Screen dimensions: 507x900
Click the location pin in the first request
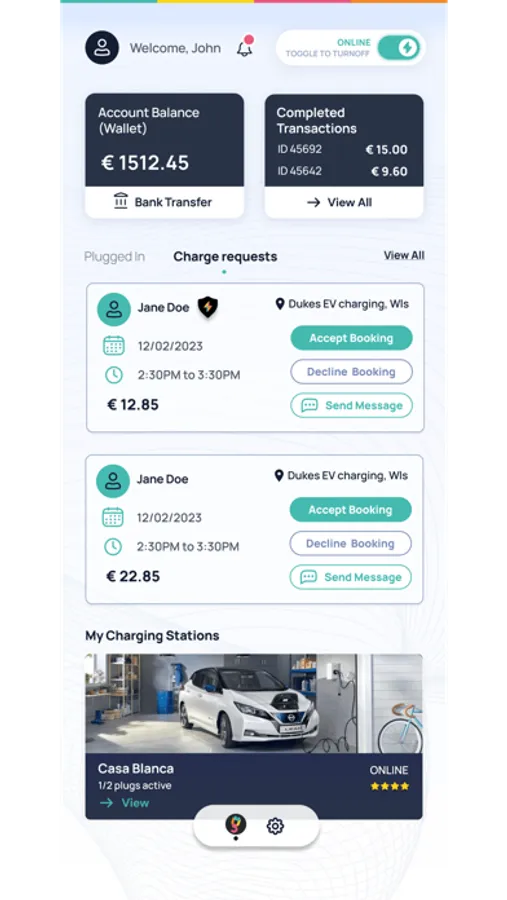point(280,304)
